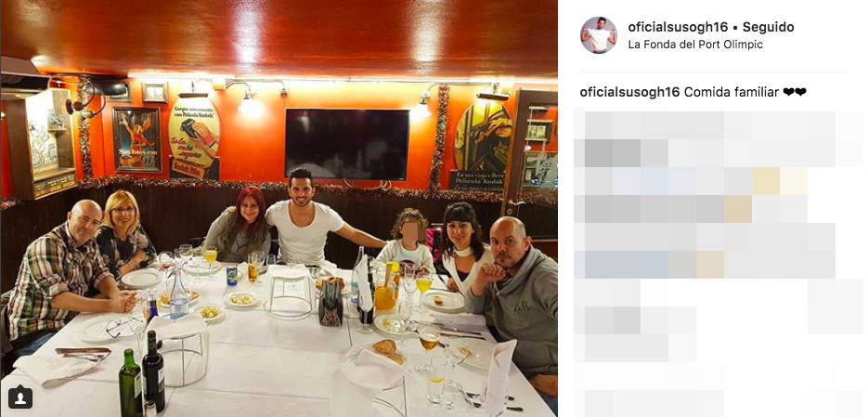Screen dimensions: 868x417
Task: Click the blonde woman with glasses
Action: tap(124, 233)
